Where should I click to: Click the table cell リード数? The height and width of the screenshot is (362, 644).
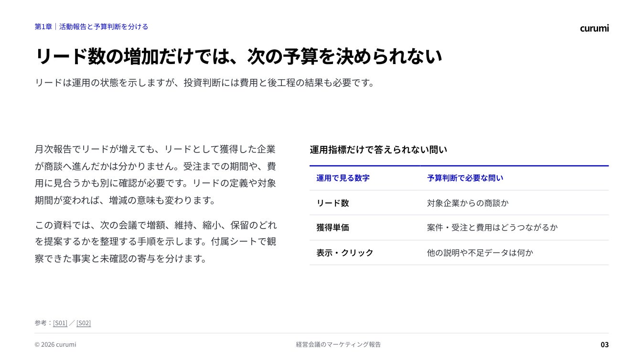pyautogui.click(x=333, y=203)
